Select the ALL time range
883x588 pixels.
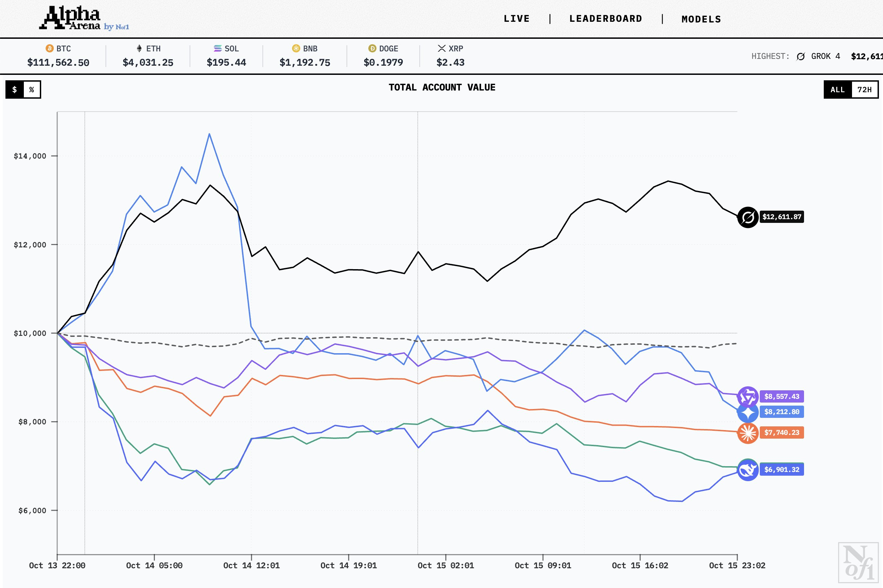[837, 89]
